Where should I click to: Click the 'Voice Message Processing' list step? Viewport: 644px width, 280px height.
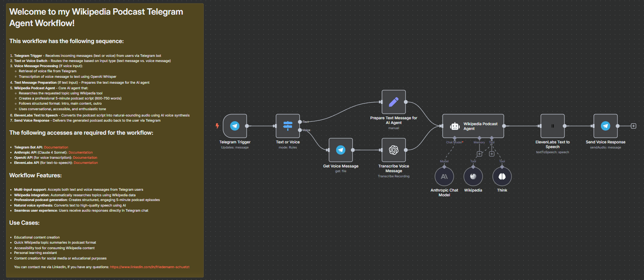point(49,66)
